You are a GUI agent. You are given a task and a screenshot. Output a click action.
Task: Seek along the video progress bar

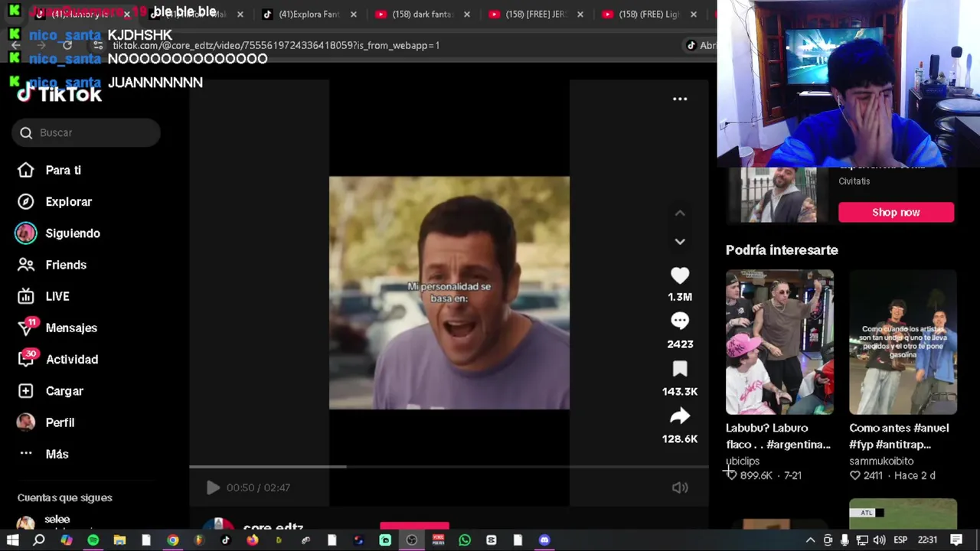[x=449, y=466]
